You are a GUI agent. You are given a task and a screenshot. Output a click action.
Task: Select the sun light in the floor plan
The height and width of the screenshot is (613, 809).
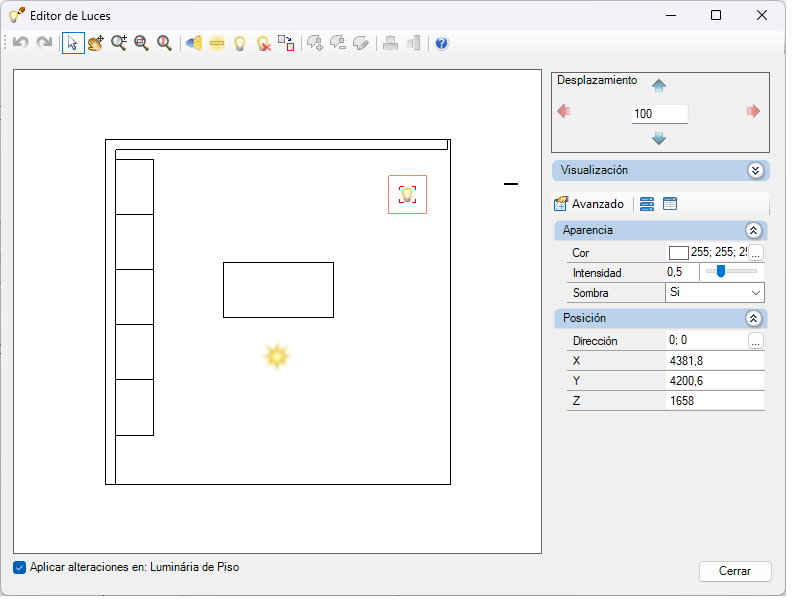[x=277, y=356]
